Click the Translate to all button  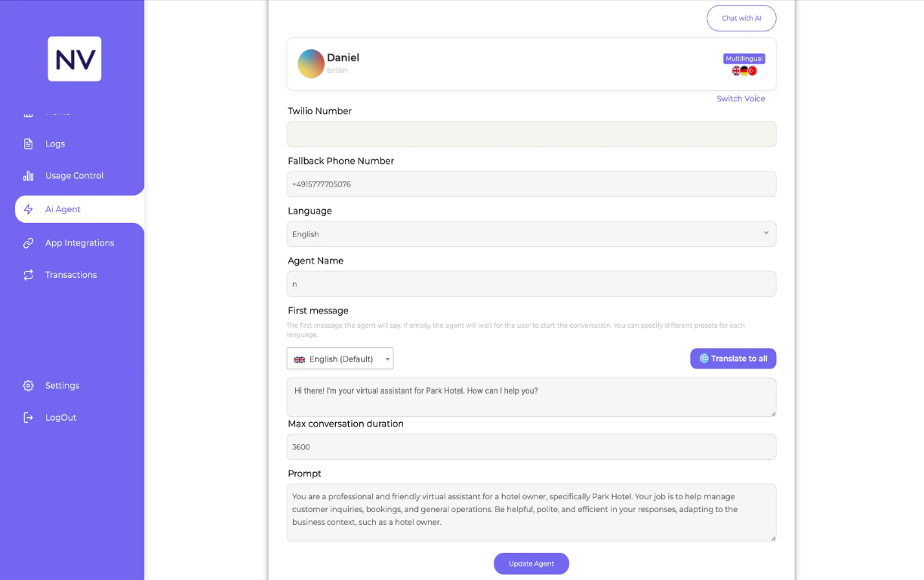(733, 359)
